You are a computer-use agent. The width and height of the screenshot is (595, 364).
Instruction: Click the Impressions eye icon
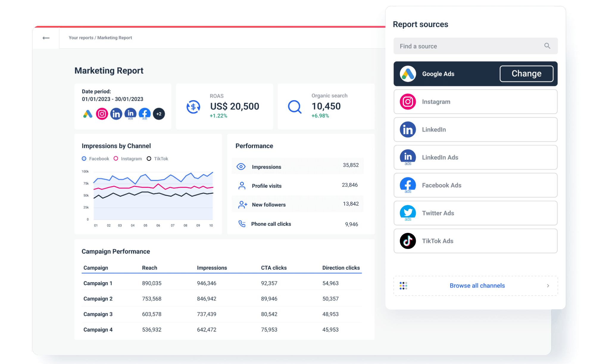(241, 167)
